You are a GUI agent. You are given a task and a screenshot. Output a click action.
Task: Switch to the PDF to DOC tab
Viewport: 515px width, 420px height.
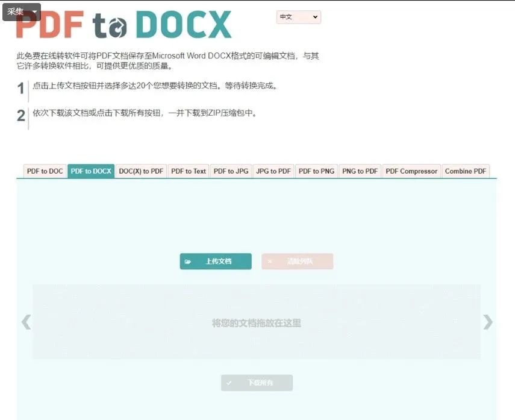(x=44, y=171)
